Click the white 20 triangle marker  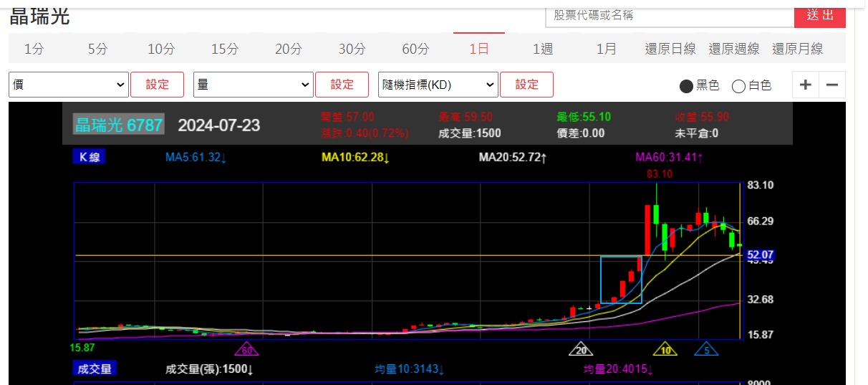tap(582, 350)
